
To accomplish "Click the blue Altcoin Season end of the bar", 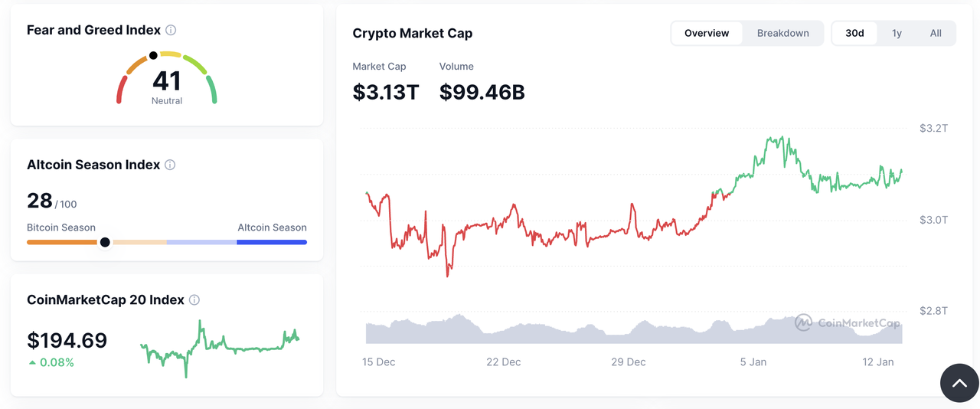I will [272, 242].
